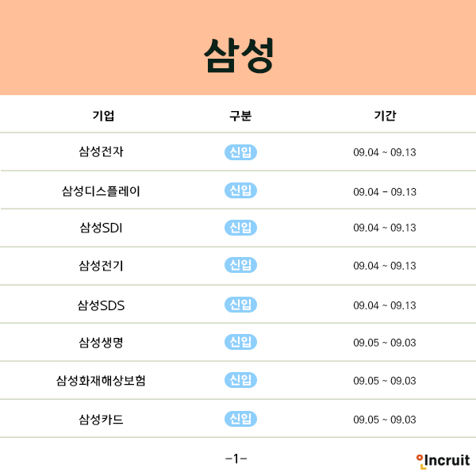
Task: Click the page number -1- indicator
Action: click(x=236, y=459)
